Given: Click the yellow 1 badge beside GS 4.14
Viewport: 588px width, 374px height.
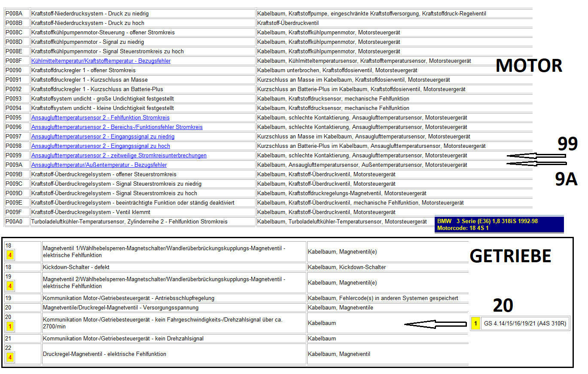Looking at the screenshot, I should (x=475, y=323).
